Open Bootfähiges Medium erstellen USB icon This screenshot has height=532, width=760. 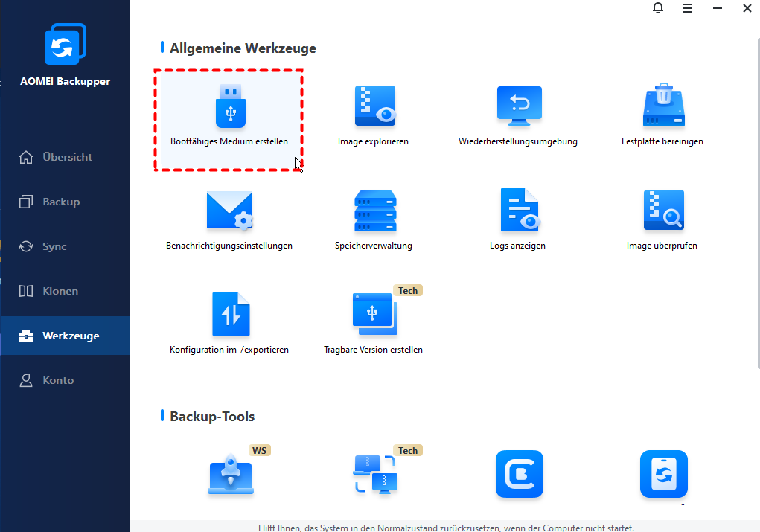231,106
